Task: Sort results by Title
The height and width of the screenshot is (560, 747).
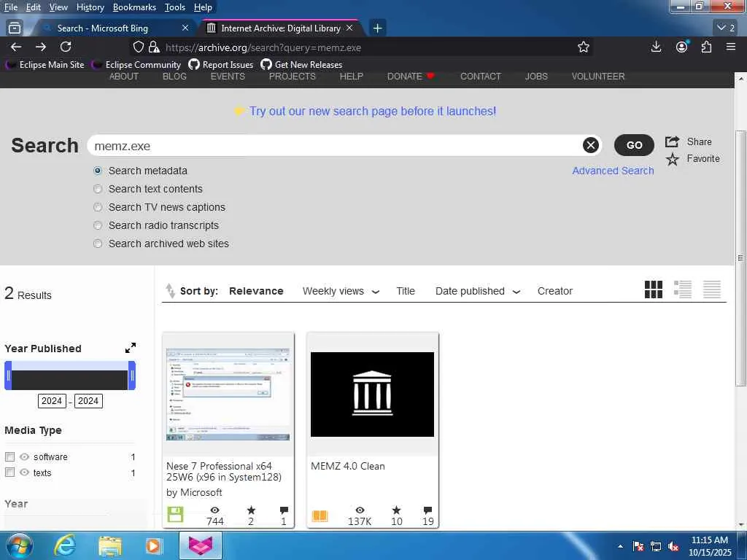Action: [x=406, y=291]
